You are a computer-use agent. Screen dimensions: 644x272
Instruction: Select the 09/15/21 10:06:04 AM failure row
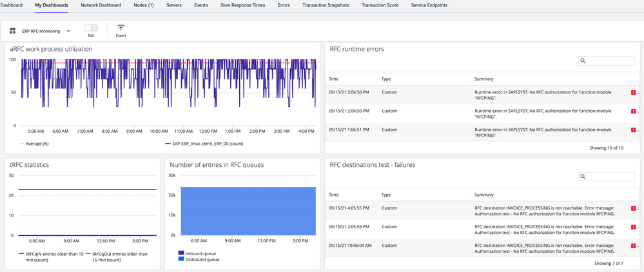[482, 248]
